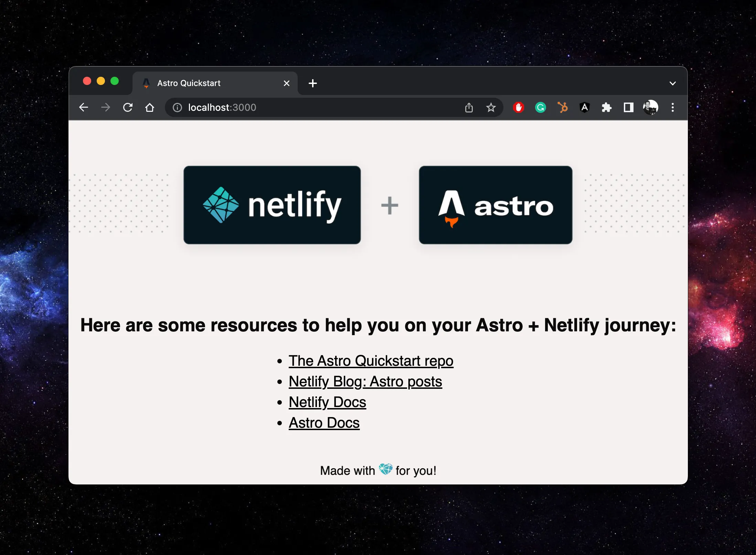The width and height of the screenshot is (756, 555).
Task: Toggle the browser side panel
Action: coord(628,107)
